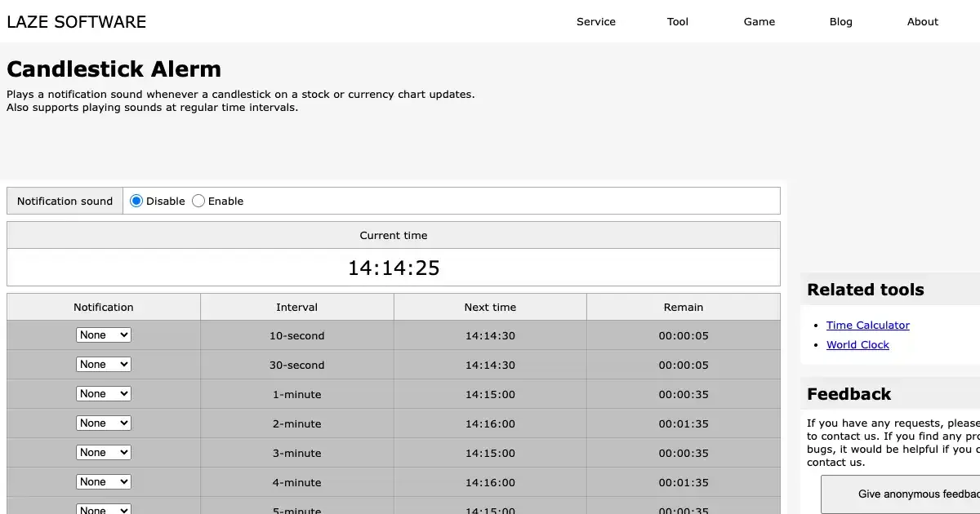This screenshot has width=980, height=514.
Task: Open the About page
Action: click(x=923, y=22)
